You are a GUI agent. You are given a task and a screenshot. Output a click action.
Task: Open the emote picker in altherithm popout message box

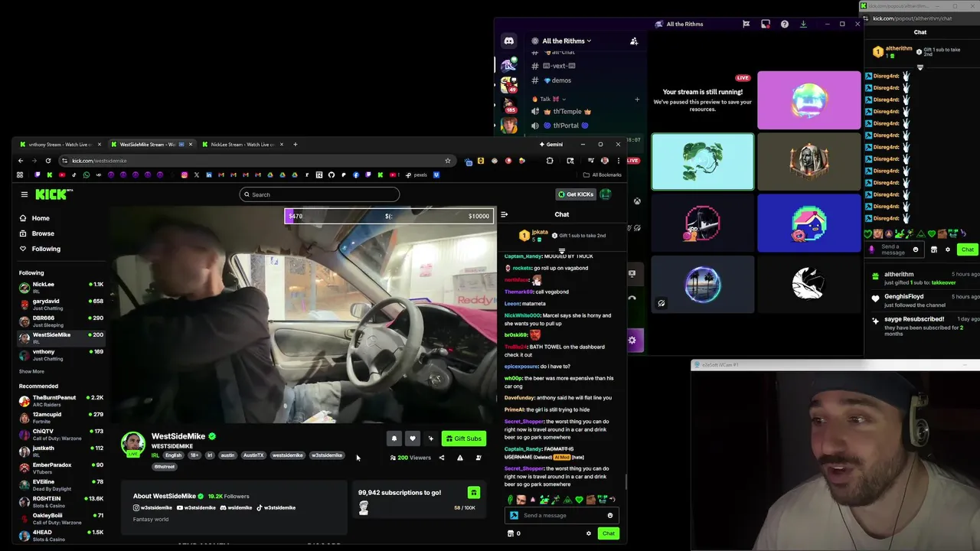pos(916,249)
